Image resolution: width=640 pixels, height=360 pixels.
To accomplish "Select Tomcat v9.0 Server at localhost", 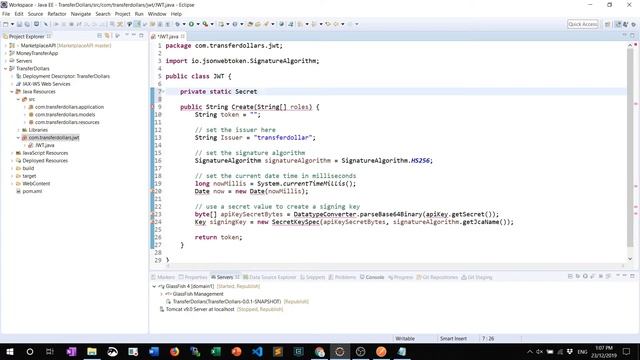I will (x=200, y=309).
